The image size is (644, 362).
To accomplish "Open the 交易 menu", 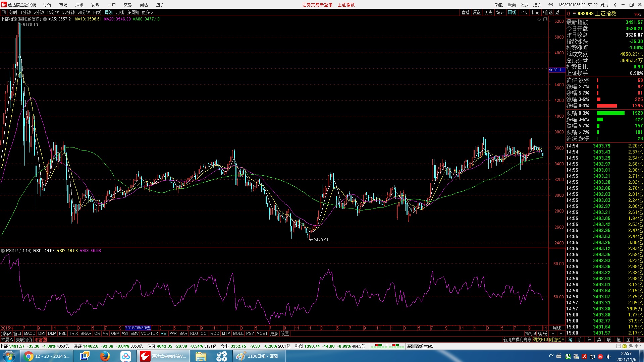I will coord(127,5).
